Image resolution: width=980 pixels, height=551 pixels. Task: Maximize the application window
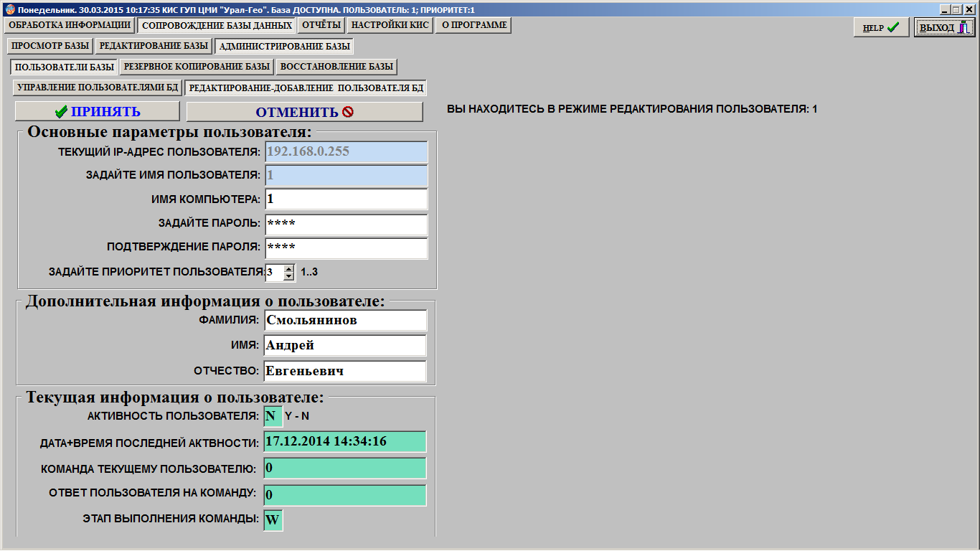[956, 9]
